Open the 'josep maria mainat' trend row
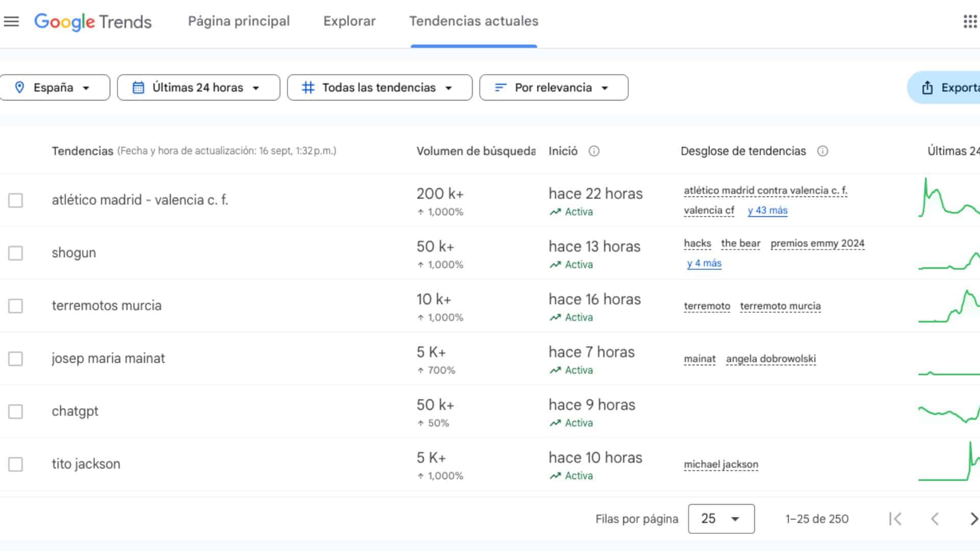 click(x=108, y=359)
